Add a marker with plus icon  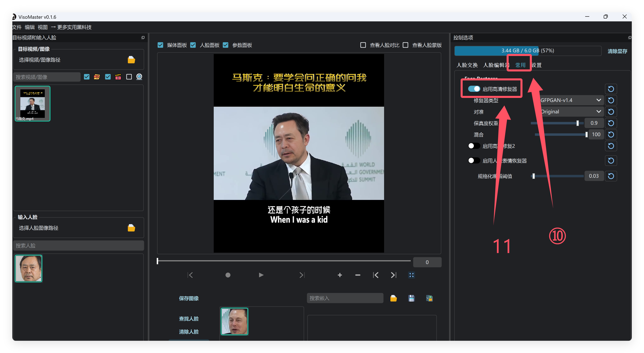coord(340,275)
